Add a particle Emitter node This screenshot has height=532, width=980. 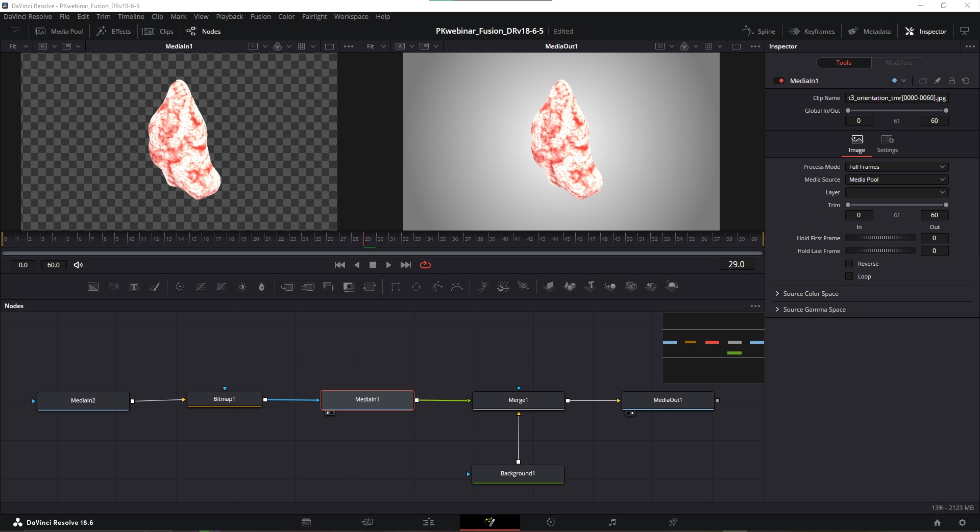tap(483, 287)
